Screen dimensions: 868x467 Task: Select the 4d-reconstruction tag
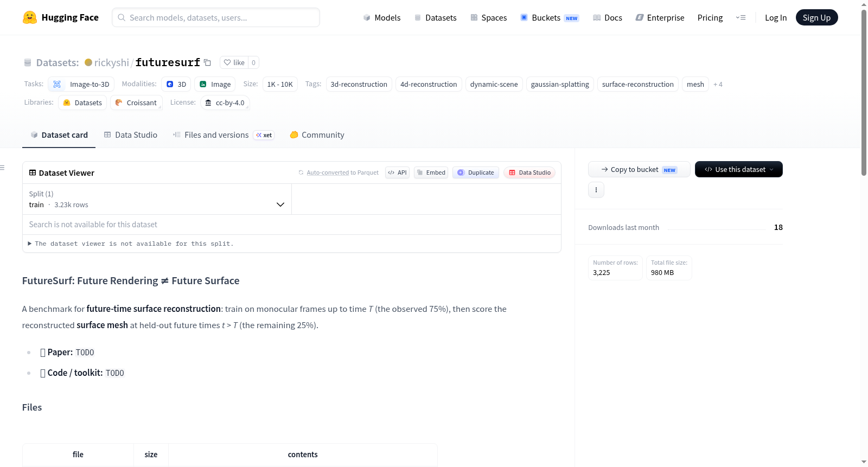pos(429,84)
